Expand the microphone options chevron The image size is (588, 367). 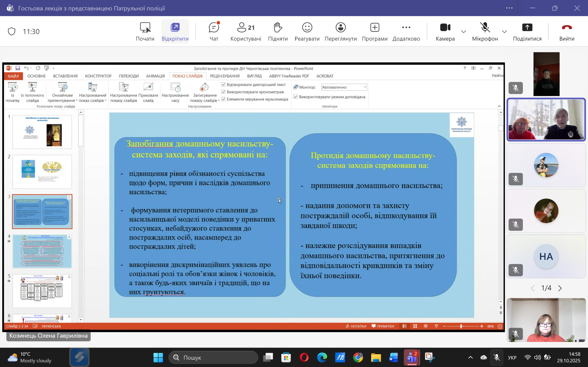point(504,32)
